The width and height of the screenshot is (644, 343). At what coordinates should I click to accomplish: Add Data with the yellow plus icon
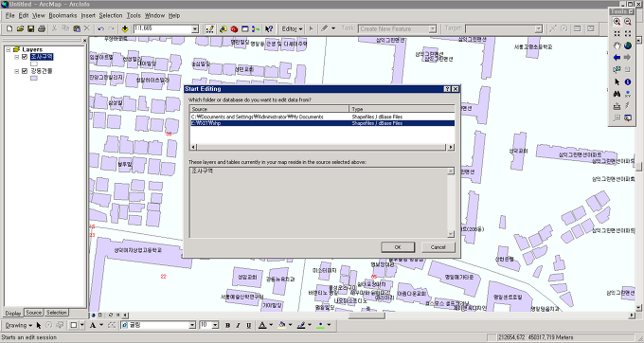(x=125, y=28)
